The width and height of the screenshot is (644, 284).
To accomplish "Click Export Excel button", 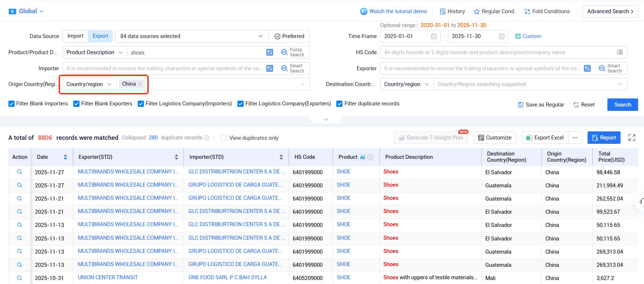I will (545, 138).
